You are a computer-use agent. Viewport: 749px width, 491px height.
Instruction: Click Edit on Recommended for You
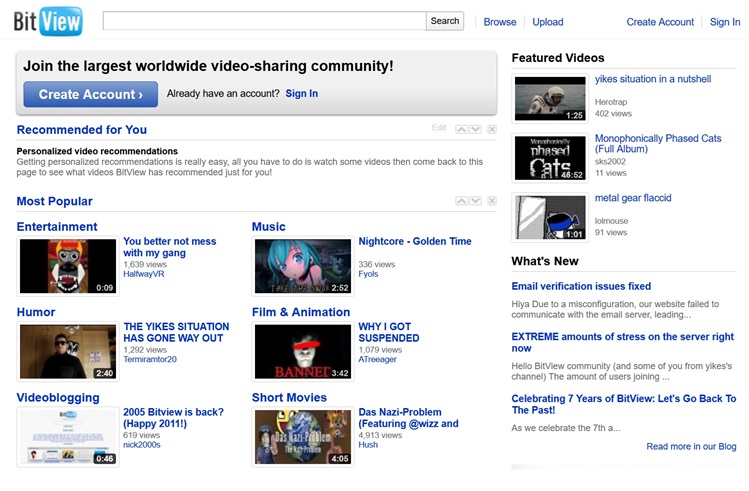(x=439, y=128)
